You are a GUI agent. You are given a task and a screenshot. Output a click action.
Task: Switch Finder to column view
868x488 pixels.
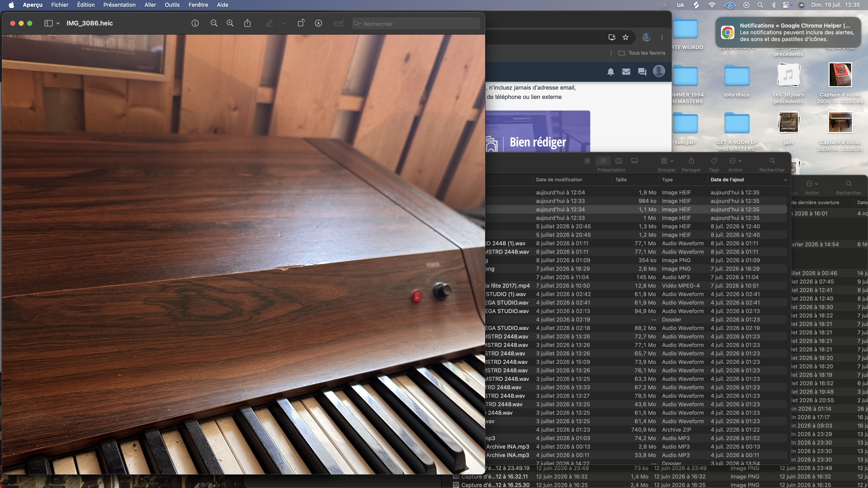[619, 161]
